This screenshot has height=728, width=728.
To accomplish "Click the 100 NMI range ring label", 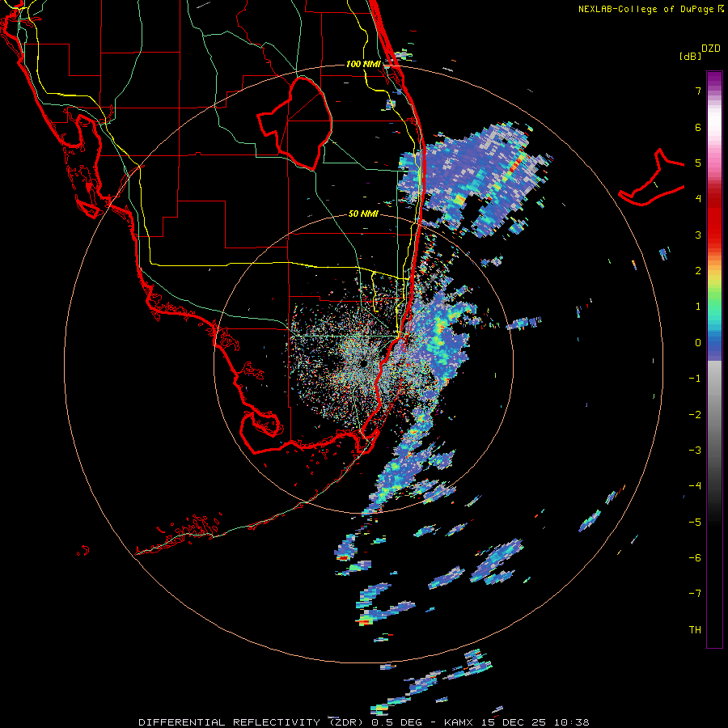I will tap(363, 64).
